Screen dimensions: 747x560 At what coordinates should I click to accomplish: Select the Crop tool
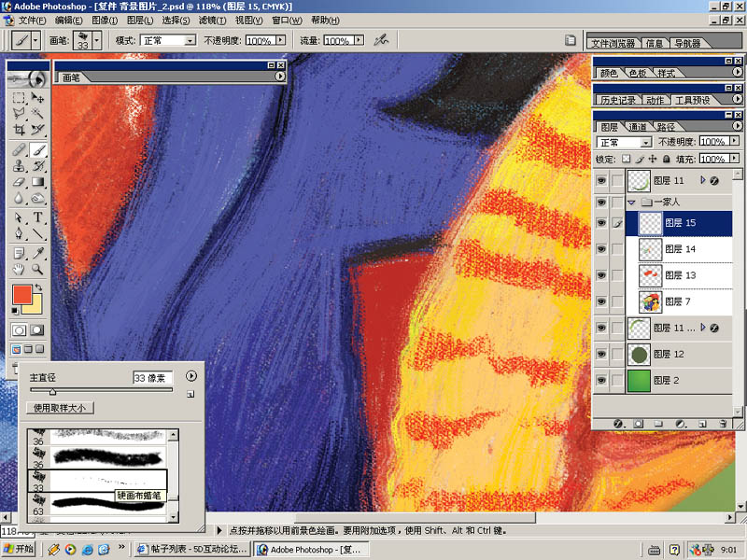click(19, 129)
